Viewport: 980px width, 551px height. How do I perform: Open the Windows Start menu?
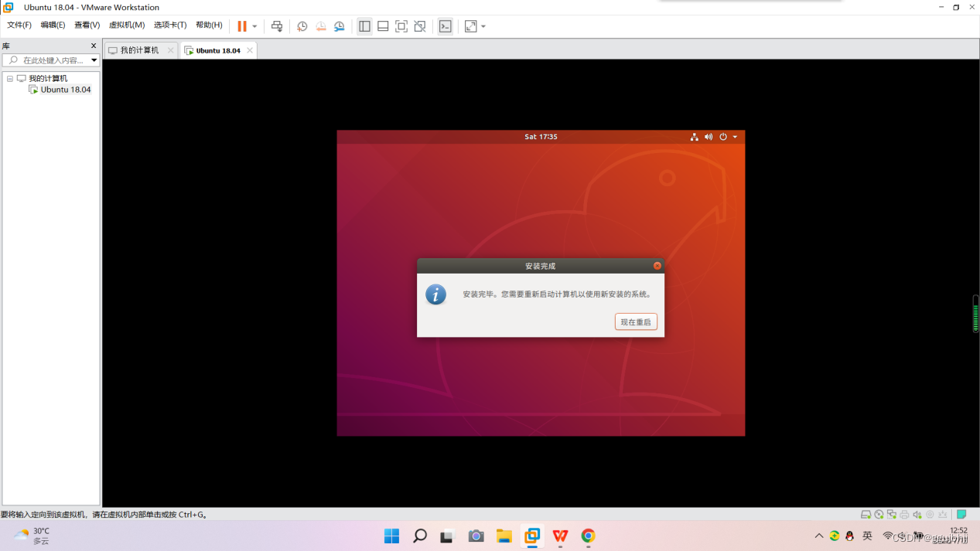pyautogui.click(x=392, y=536)
